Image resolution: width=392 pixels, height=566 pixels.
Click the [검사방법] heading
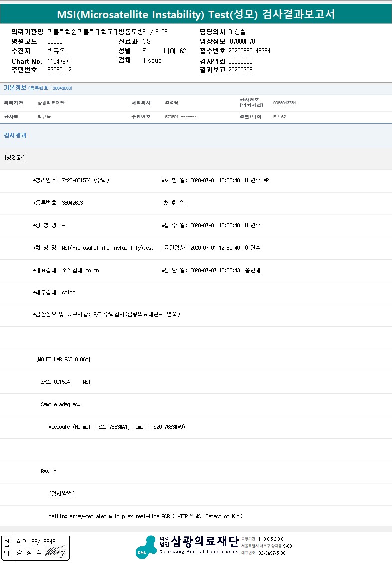tap(62, 493)
